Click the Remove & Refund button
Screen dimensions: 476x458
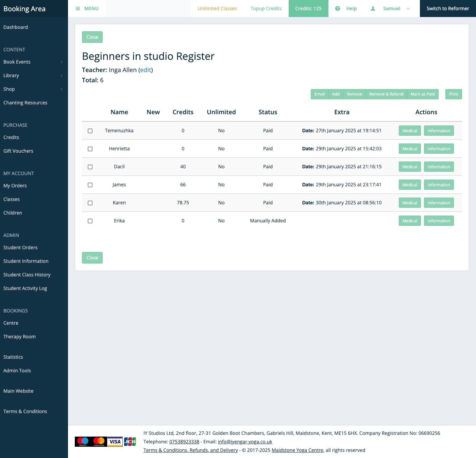(x=386, y=94)
